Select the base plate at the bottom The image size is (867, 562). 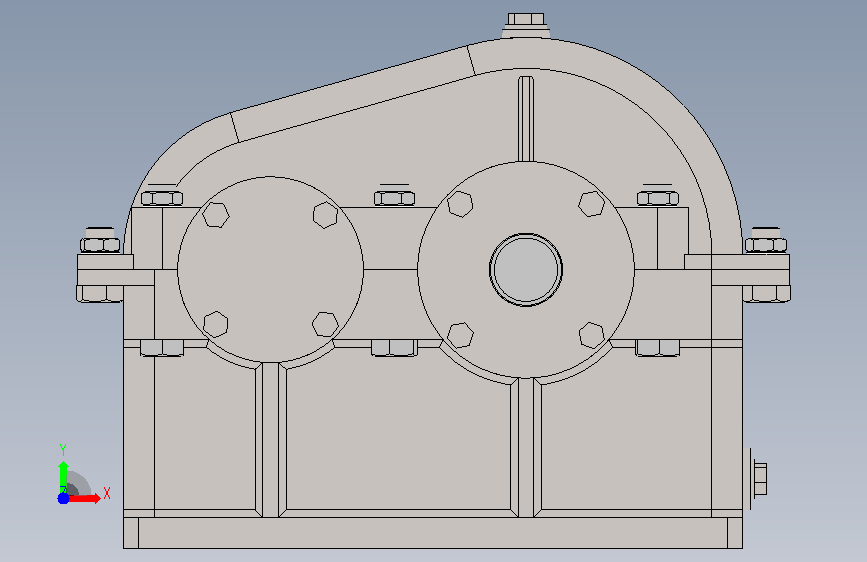click(x=433, y=533)
